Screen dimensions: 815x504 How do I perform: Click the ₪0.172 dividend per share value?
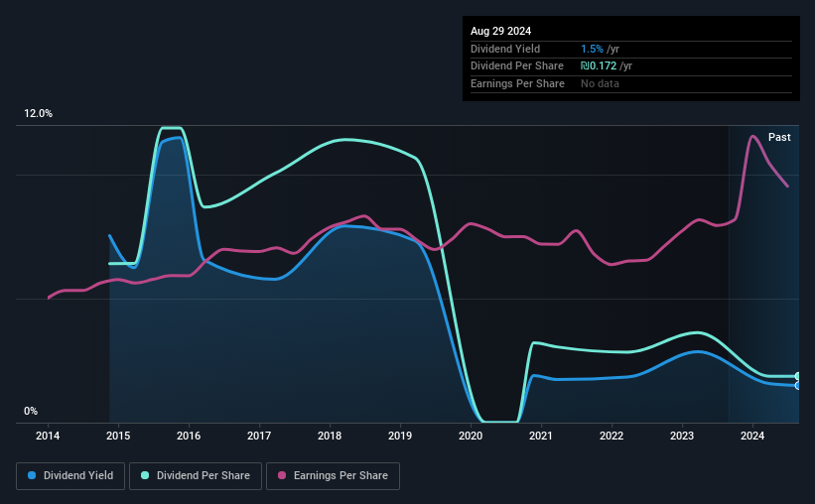[x=599, y=66]
